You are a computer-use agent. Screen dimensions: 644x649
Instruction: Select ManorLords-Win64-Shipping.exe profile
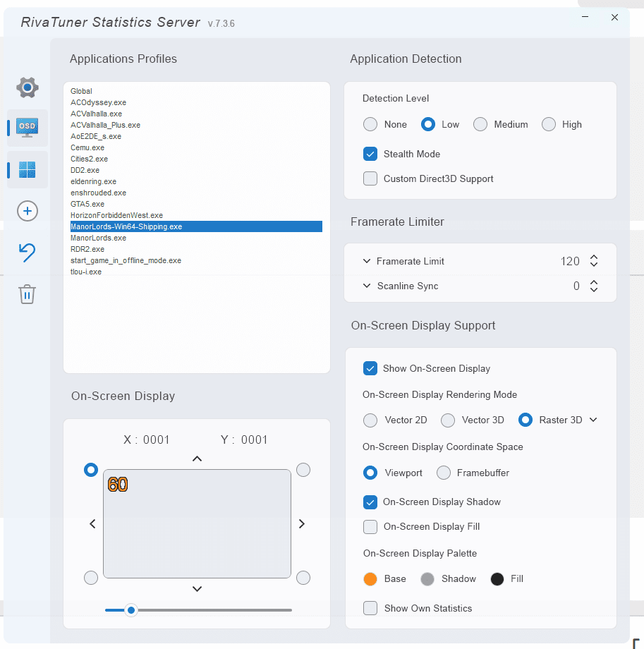[x=196, y=226]
